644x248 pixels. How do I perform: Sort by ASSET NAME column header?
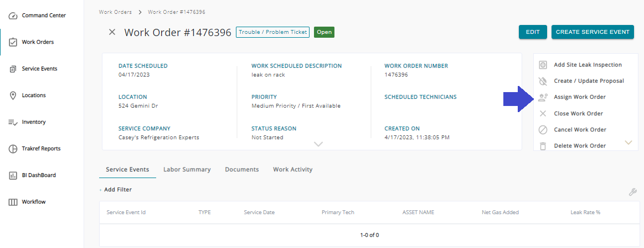[x=418, y=212]
